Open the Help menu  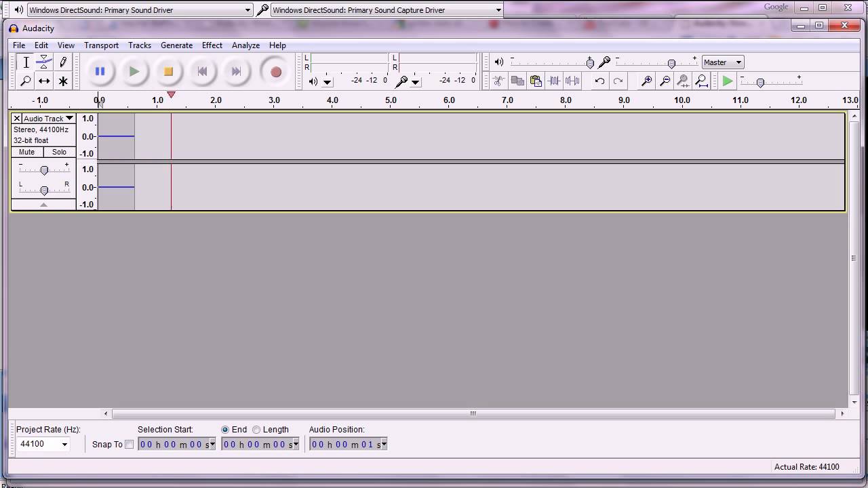click(277, 45)
